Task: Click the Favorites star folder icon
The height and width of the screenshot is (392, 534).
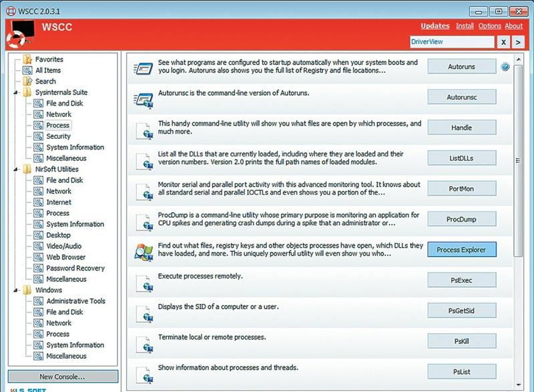Action: pos(27,59)
